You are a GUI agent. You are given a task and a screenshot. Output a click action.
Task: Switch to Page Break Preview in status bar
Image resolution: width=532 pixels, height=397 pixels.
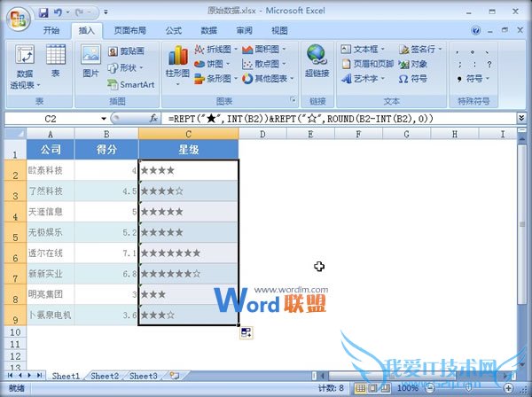pyautogui.click(x=386, y=388)
